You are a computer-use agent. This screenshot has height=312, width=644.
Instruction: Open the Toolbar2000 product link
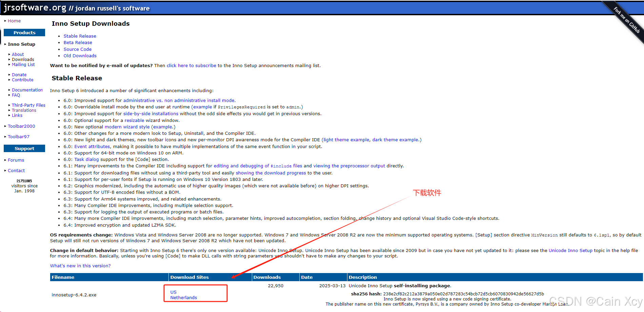pos(21,126)
